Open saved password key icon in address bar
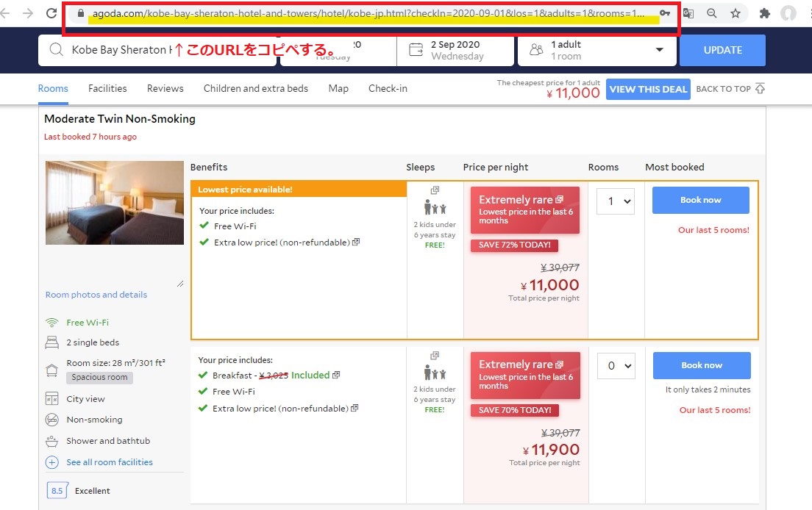The width and height of the screenshot is (812, 510). coord(665,13)
